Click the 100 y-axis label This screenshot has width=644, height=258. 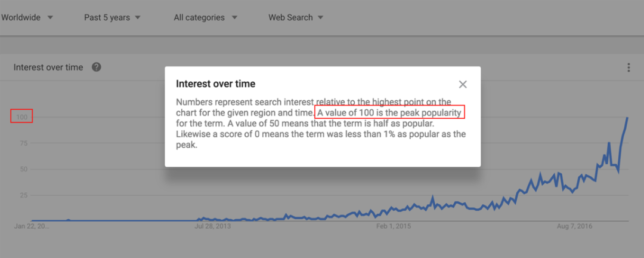(21, 117)
